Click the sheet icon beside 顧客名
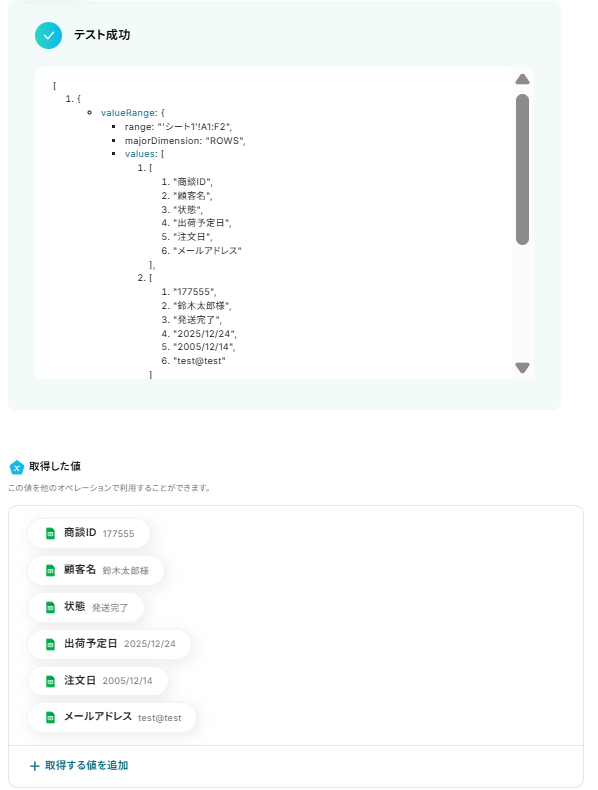The height and width of the screenshot is (790, 598). coord(50,570)
